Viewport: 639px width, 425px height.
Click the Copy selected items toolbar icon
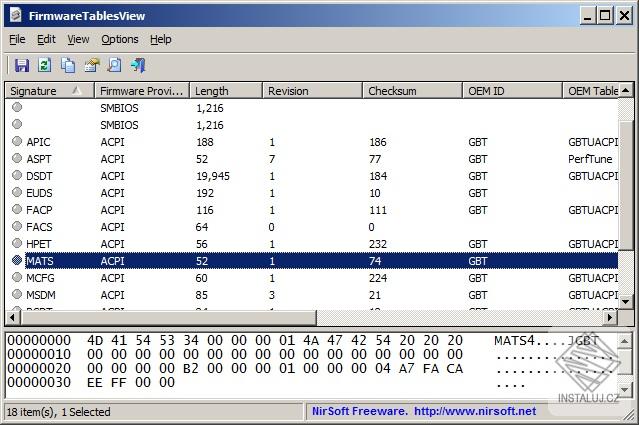coord(68,65)
